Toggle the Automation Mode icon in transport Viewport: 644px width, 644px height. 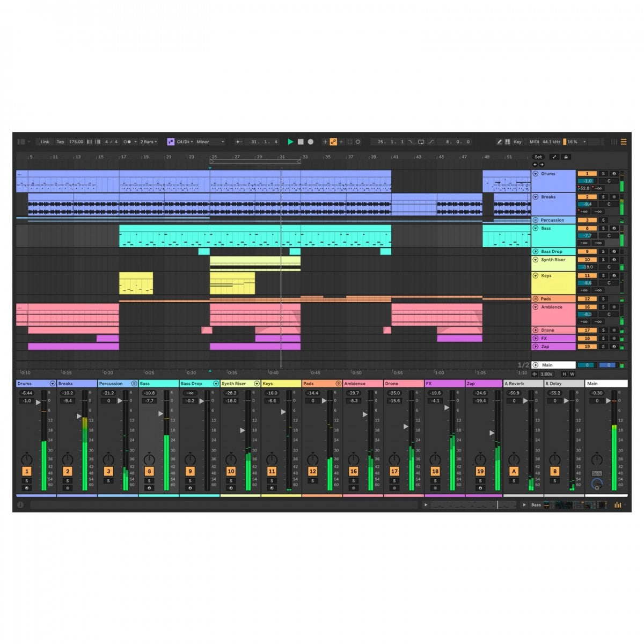point(333,142)
